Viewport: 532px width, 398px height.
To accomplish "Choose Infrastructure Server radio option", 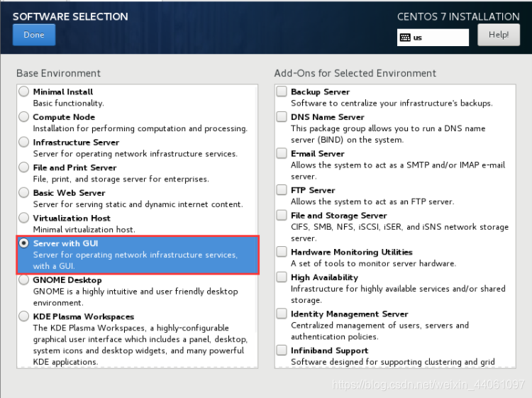I will [x=23, y=142].
